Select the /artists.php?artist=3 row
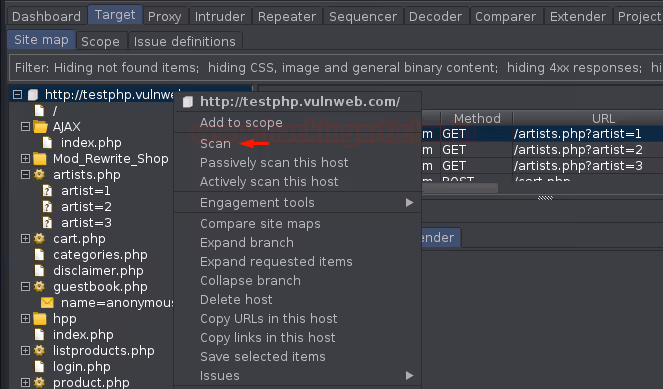The width and height of the screenshot is (663, 389). tap(542, 166)
